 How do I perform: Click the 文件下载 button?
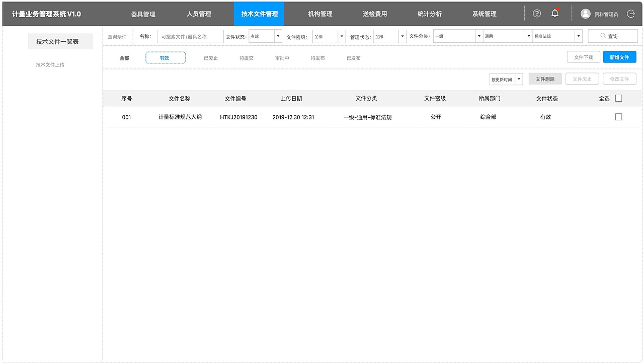pyautogui.click(x=584, y=57)
